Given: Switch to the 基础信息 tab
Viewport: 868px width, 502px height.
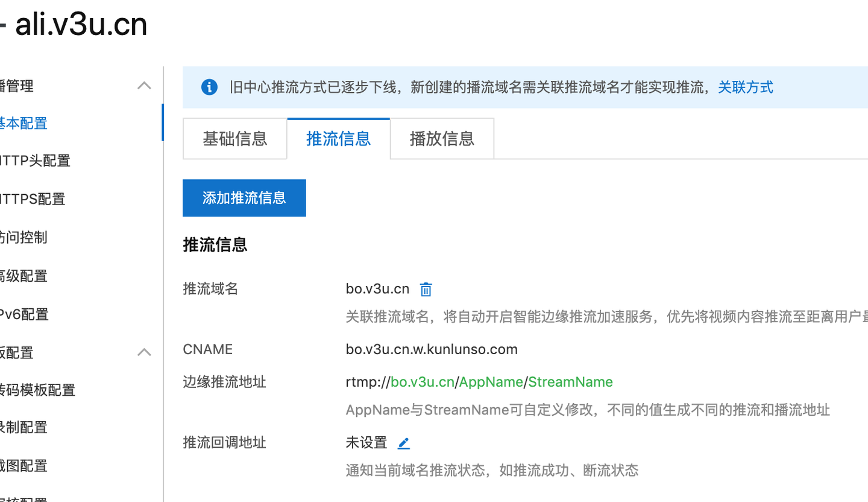Looking at the screenshot, I should (234, 139).
